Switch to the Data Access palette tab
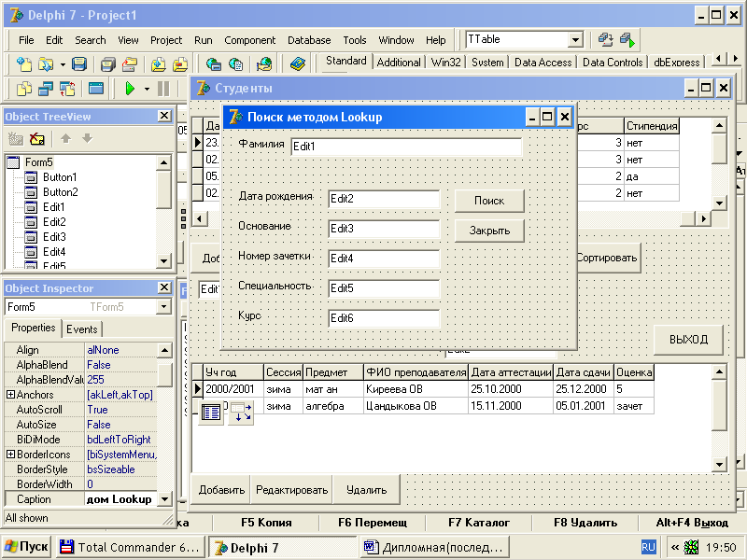747x560 pixels. [x=543, y=63]
